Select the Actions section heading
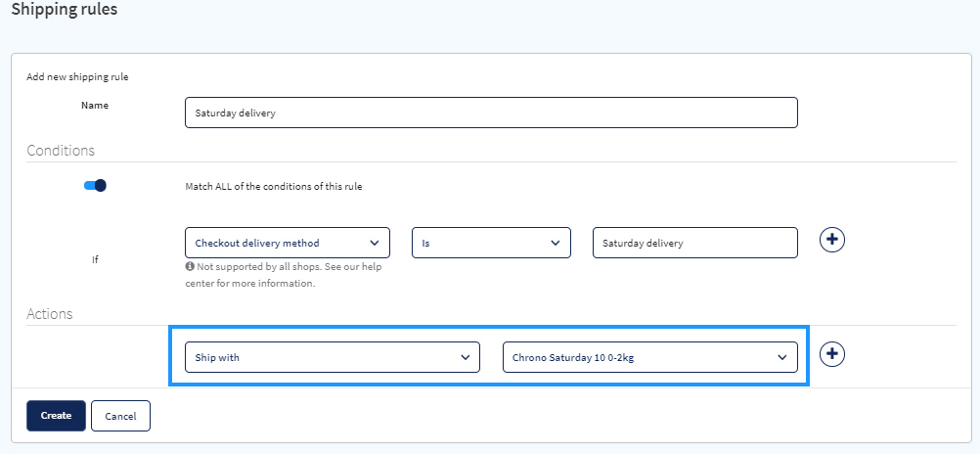This screenshot has width=980, height=454. (49, 314)
